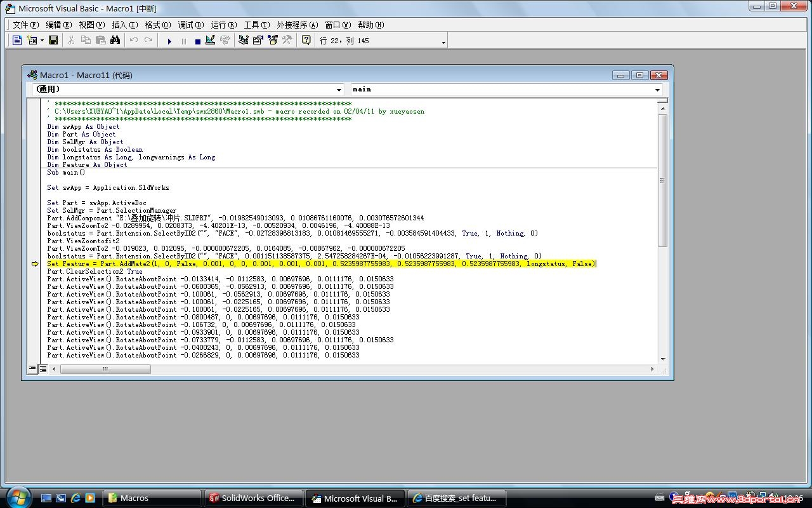Open the Insert UserForm dropdown arrow

point(42,41)
